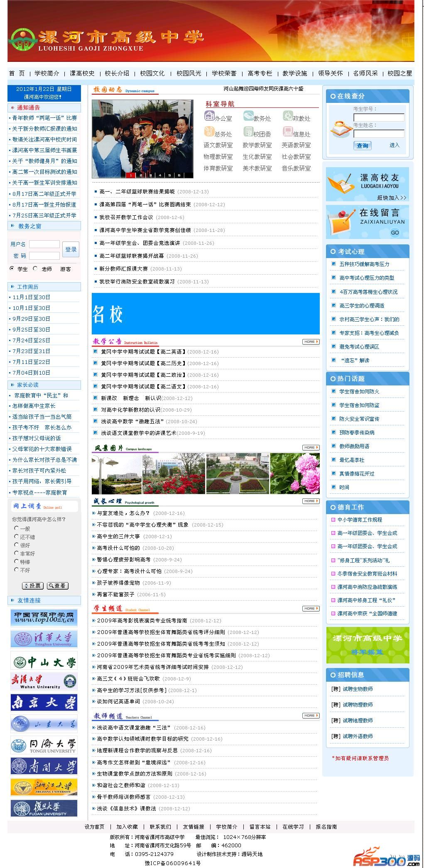Click MORE beside 教师频道 section
Viewport: 424px width, 868px height.
click(x=311, y=716)
